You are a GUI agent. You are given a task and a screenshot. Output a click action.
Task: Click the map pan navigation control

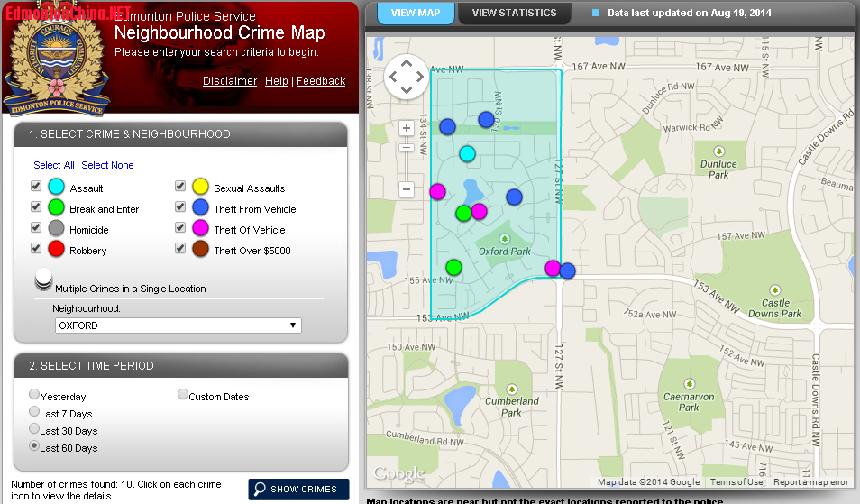pyautogui.click(x=407, y=77)
